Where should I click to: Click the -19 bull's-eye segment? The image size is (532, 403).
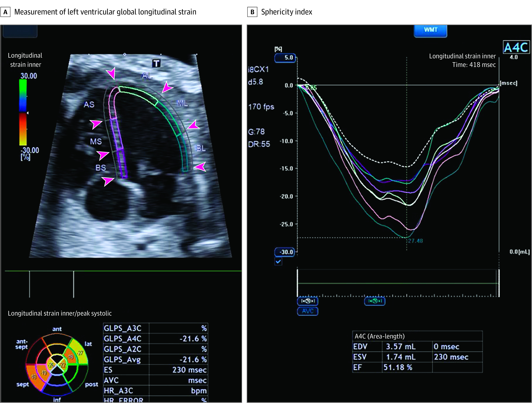pyautogui.click(x=43, y=373)
